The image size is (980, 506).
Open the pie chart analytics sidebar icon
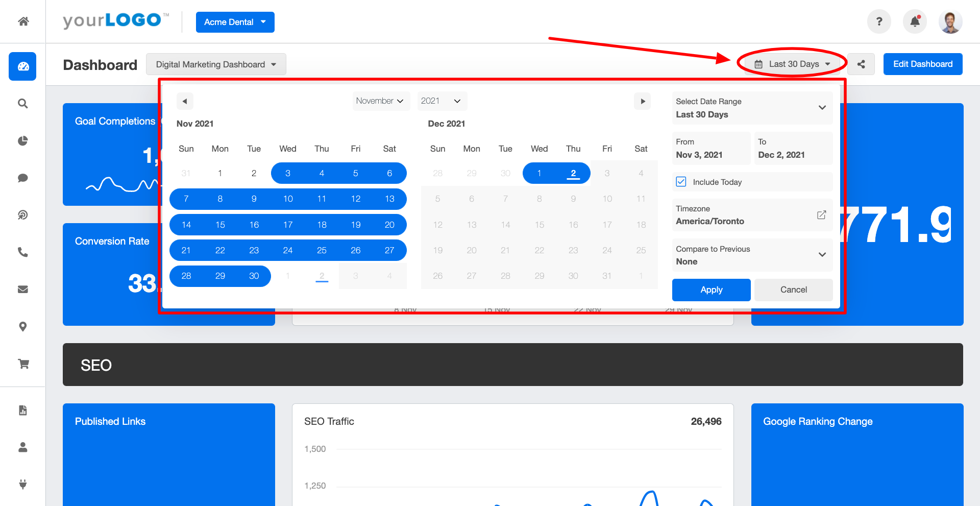tap(23, 141)
